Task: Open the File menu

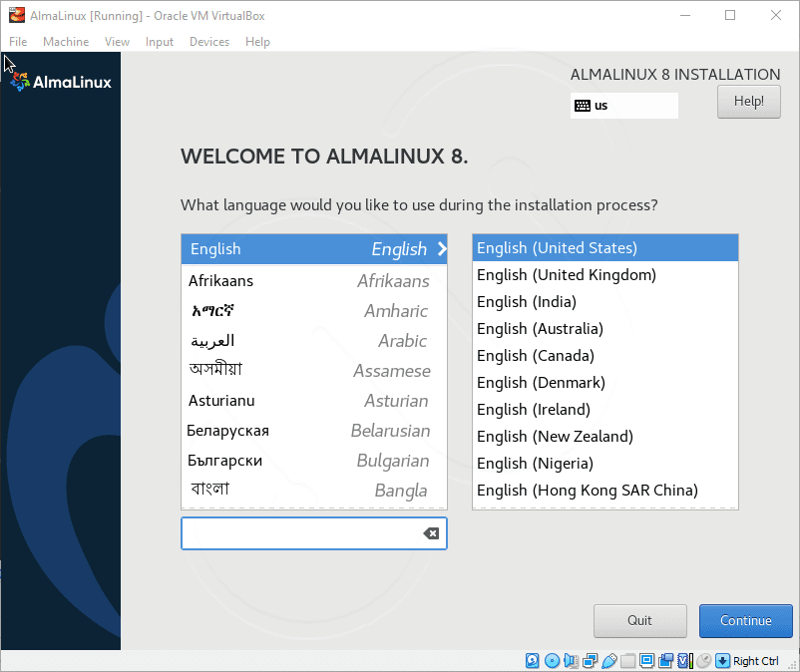Action: pyautogui.click(x=18, y=42)
